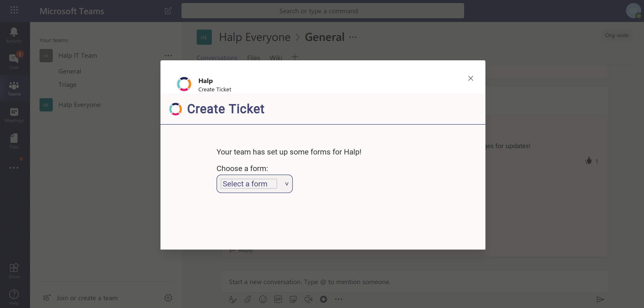Open the GIF picker icon

click(278, 299)
